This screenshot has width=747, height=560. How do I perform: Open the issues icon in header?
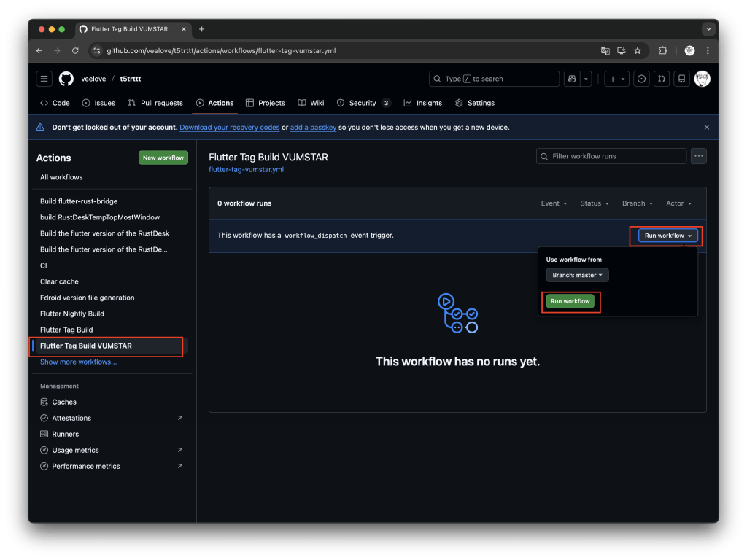[x=641, y=79]
